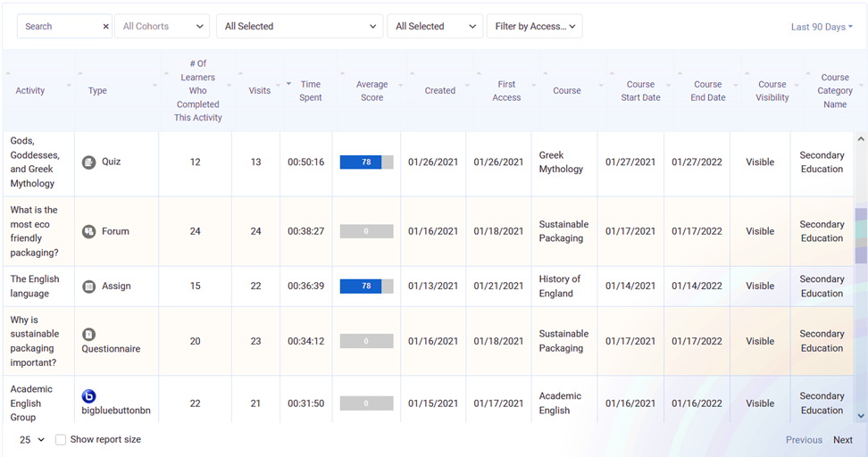Viewport: 868px width, 457px height.
Task: Sort by the Visits column header
Action: click(x=260, y=91)
